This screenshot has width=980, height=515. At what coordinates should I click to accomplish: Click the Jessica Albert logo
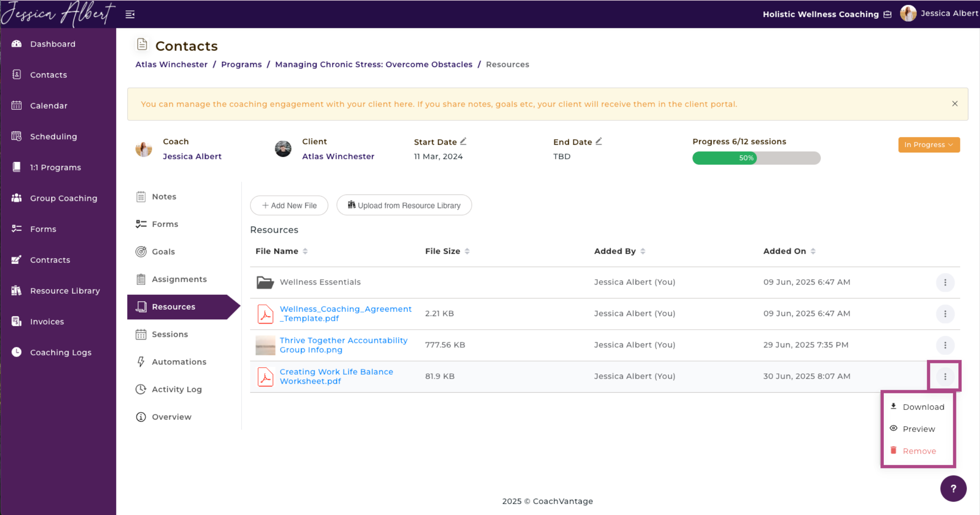pyautogui.click(x=58, y=14)
